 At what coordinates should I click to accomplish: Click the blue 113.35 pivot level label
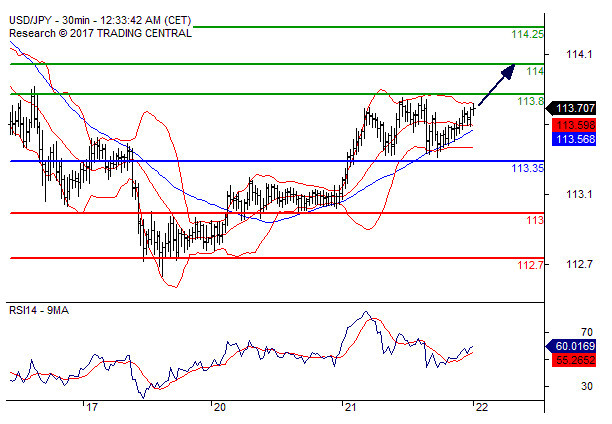(x=527, y=168)
